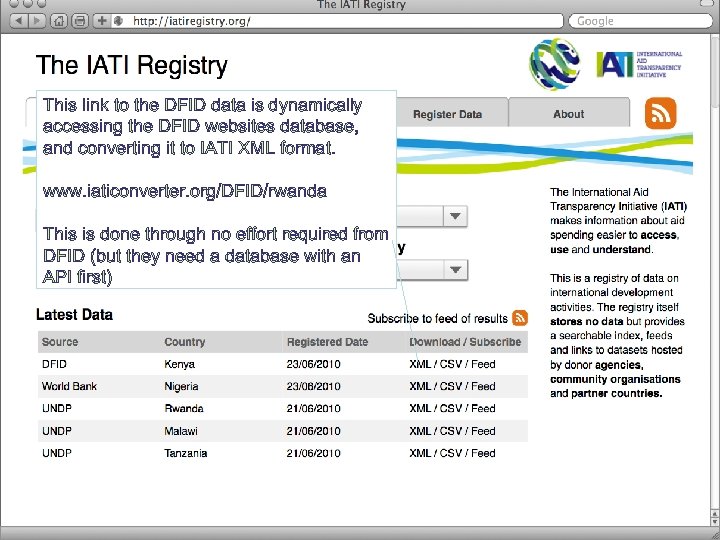This screenshot has width=720, height=540.
Task: Click the Registered Date column header
Action: click(327, 342)
